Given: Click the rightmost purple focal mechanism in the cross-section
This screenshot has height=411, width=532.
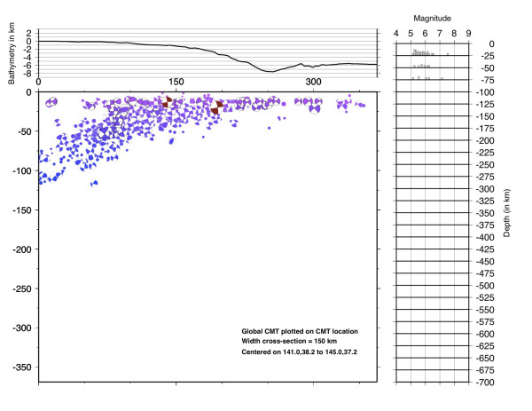Looking at the screenshot, I should point(361,106).
